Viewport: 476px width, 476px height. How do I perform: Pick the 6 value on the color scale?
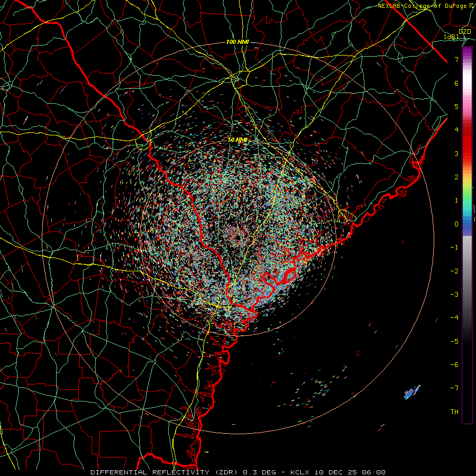456,83
